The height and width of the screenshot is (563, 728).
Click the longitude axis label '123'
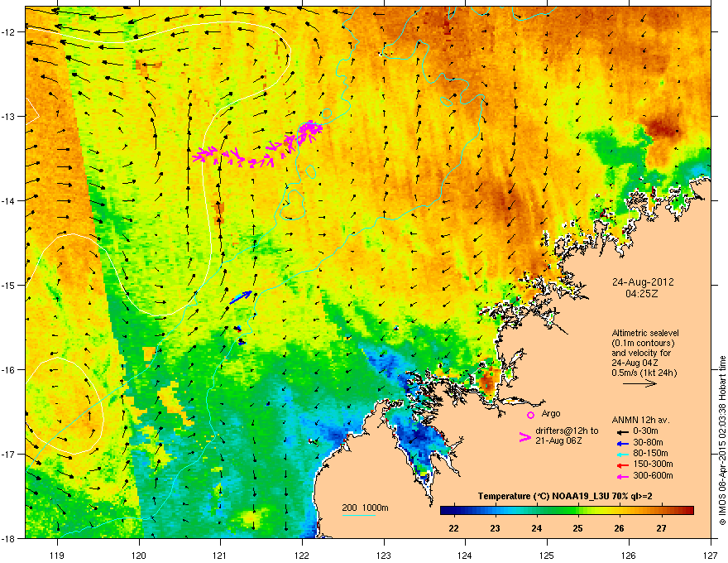click(384, 555)
